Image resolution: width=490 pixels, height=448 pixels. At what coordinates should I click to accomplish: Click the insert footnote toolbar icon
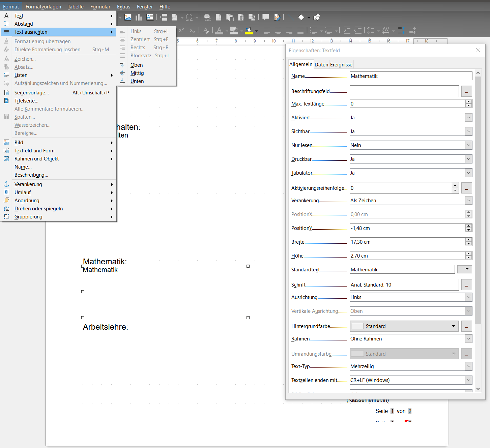click(x=219, y=17)
